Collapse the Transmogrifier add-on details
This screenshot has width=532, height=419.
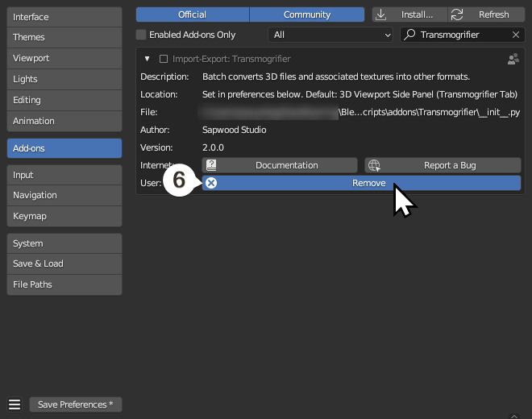tap(147, 59)
